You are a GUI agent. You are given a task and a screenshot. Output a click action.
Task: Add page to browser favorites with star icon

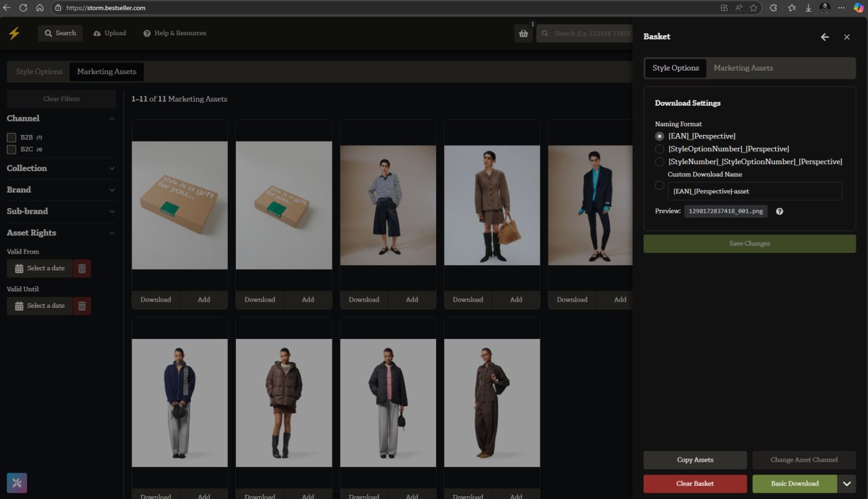tap(753, 7)
